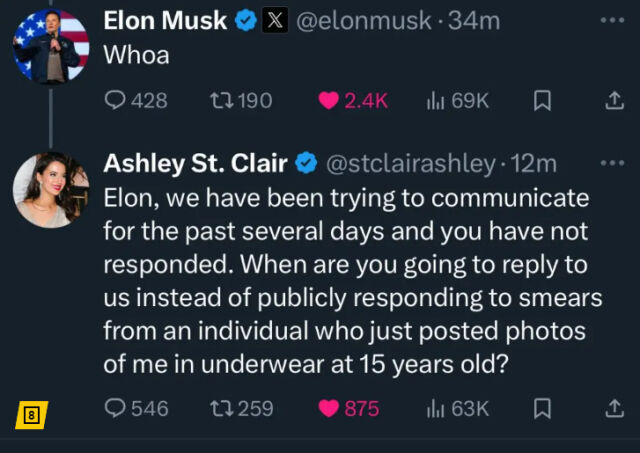Unlike Ashley St. Clair's post with 875 likes
Screen dimensions: 640x453
pos(328,408)
